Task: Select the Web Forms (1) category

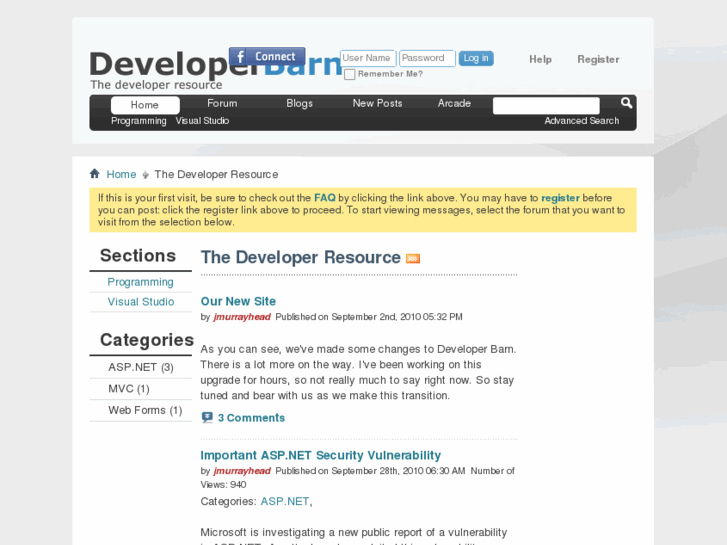Action: [x=145, y=410]
